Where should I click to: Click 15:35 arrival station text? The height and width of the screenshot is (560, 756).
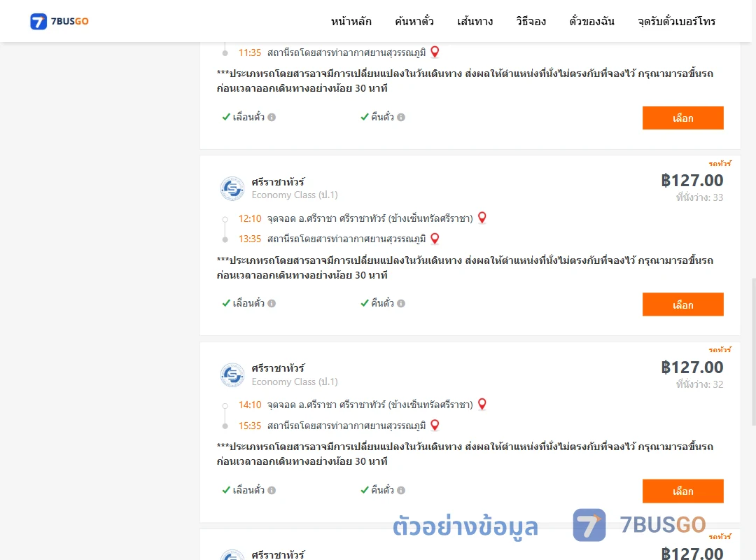coord(346,426)
